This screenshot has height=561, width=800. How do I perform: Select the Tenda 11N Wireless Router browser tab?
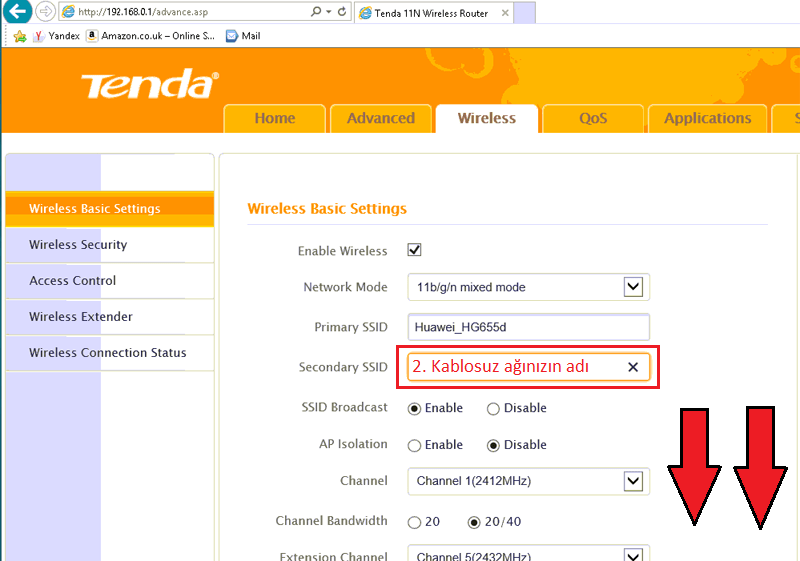[434, 13]
